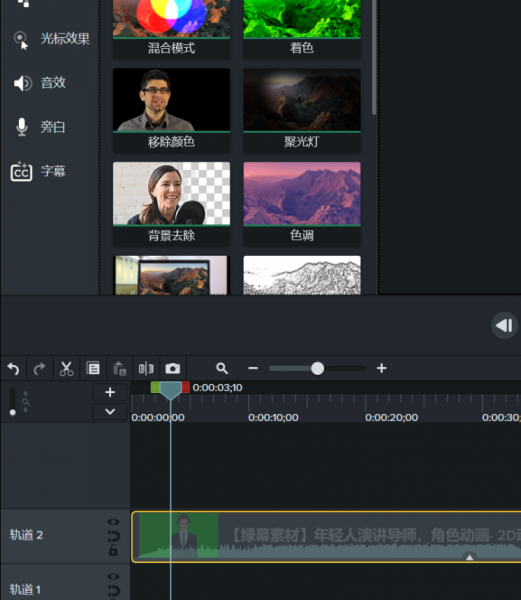Open the 字幕 captions sidebar tab
Viewport: 521px width, 600px height.
coord(38,171)
